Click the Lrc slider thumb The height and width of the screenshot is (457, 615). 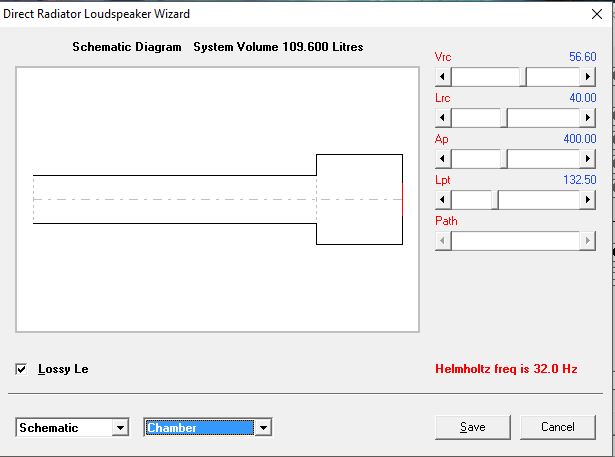point(504,117)
